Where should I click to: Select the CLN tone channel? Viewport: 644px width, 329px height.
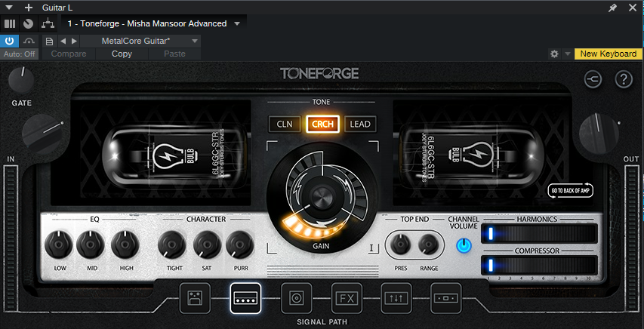pyautogui.click(x=285, y=124)
